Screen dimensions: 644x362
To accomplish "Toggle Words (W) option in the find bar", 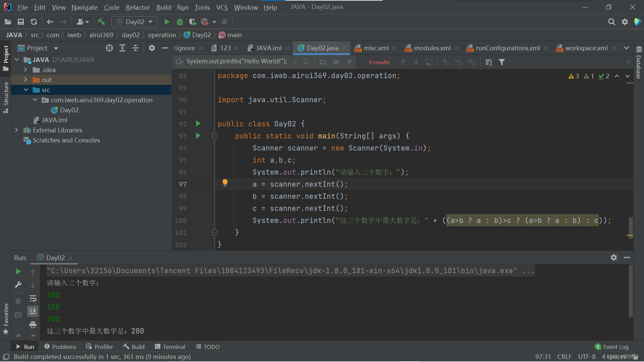I will 336,62.
